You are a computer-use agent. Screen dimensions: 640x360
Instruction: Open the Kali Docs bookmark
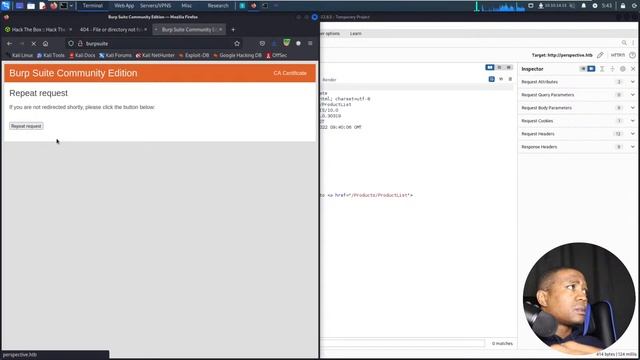pyautogui.click(x=82, y=55)
